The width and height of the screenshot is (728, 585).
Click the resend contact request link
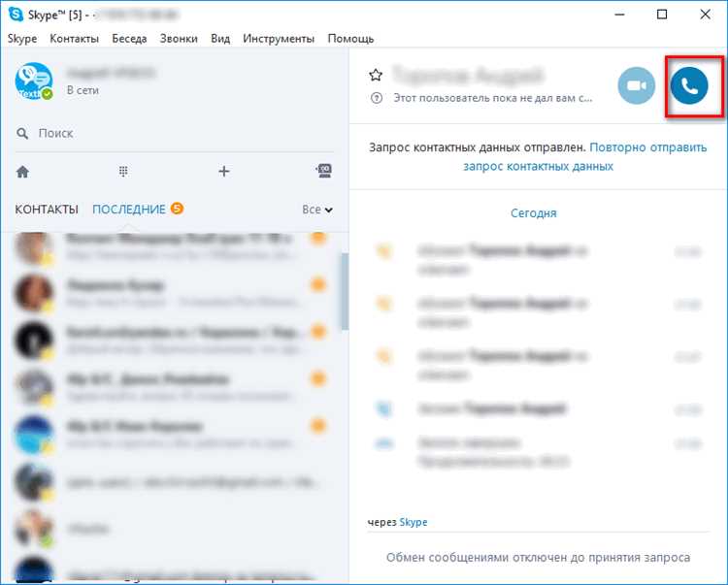click(x=585, y=157)
